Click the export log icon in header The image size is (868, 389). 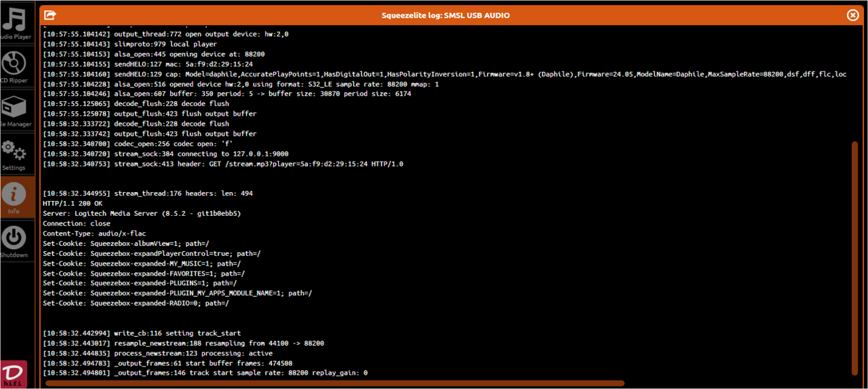pos(50,15)
